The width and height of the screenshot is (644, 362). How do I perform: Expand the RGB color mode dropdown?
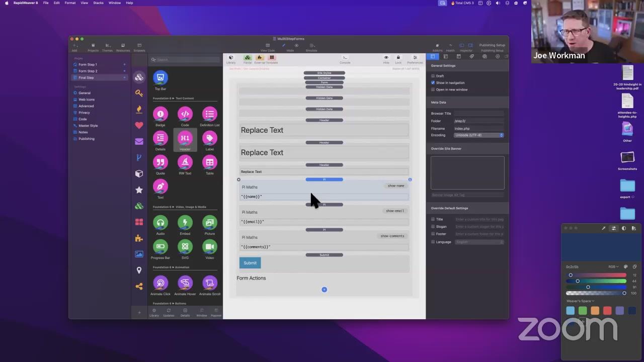pos(613,267)
